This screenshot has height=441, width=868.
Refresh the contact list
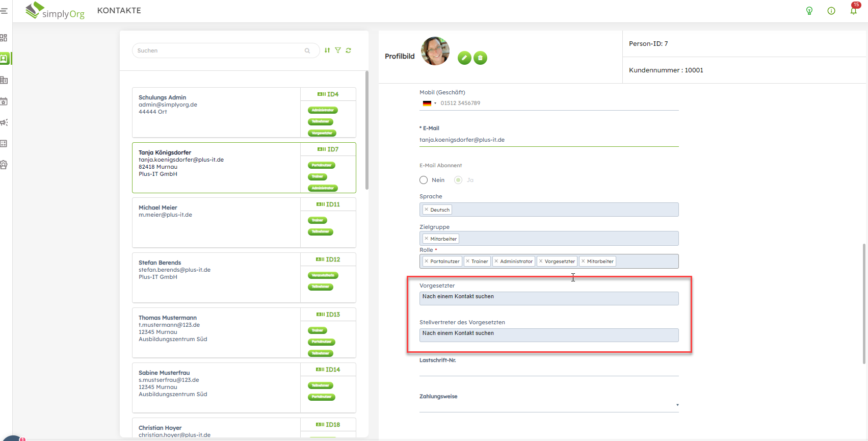(x=349, y=50)
